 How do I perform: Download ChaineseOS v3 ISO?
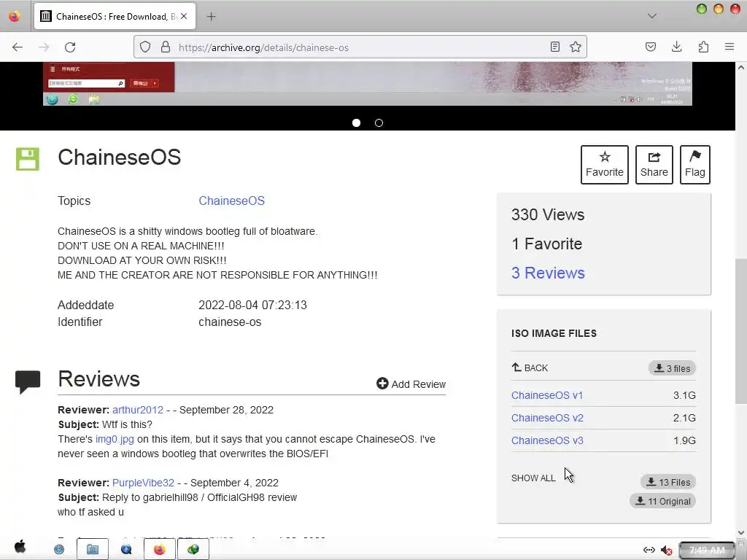coord(547,440)
